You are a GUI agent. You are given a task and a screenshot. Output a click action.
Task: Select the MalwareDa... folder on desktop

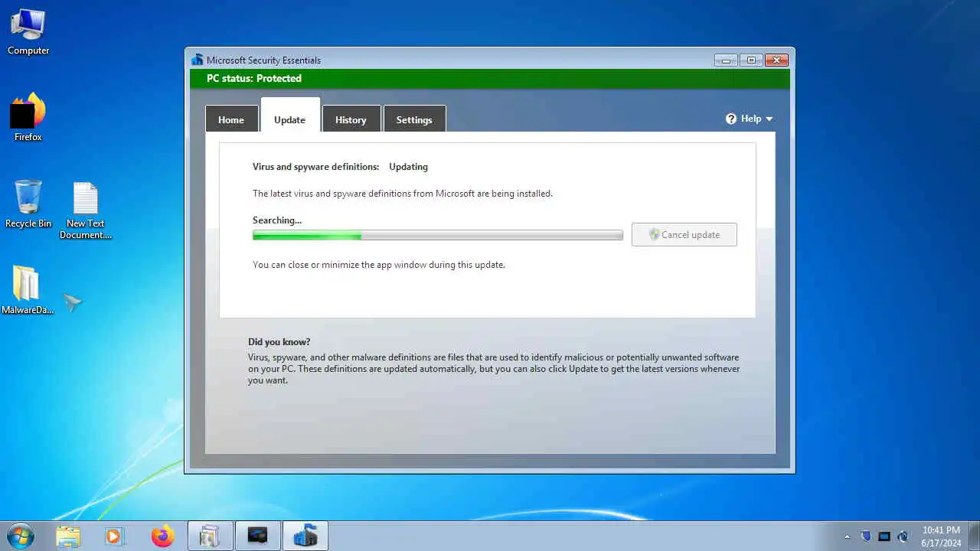pos(28,290)
